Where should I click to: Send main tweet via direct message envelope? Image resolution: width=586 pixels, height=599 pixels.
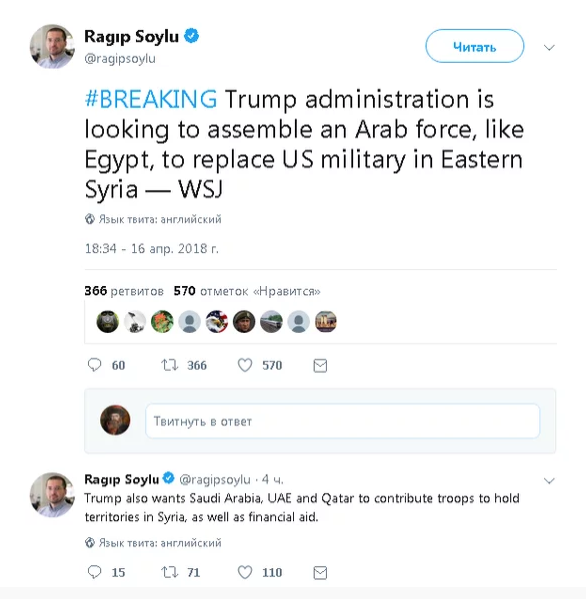point(320,366)
